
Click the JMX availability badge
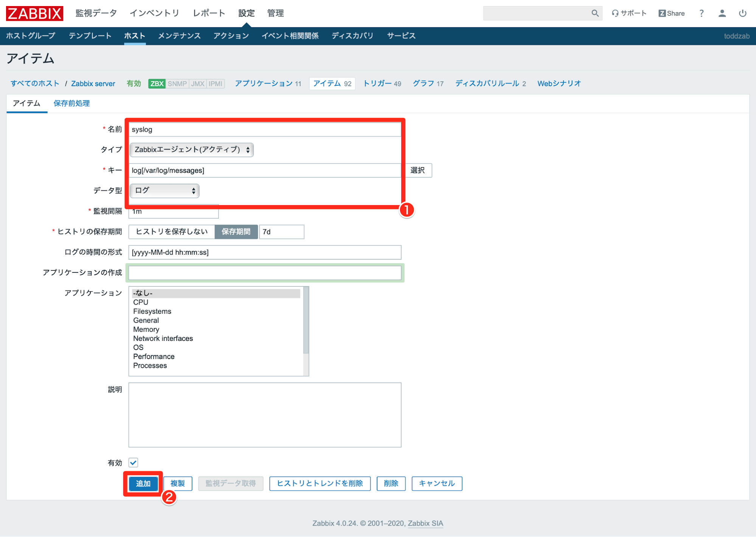click(x=197, y=84)
